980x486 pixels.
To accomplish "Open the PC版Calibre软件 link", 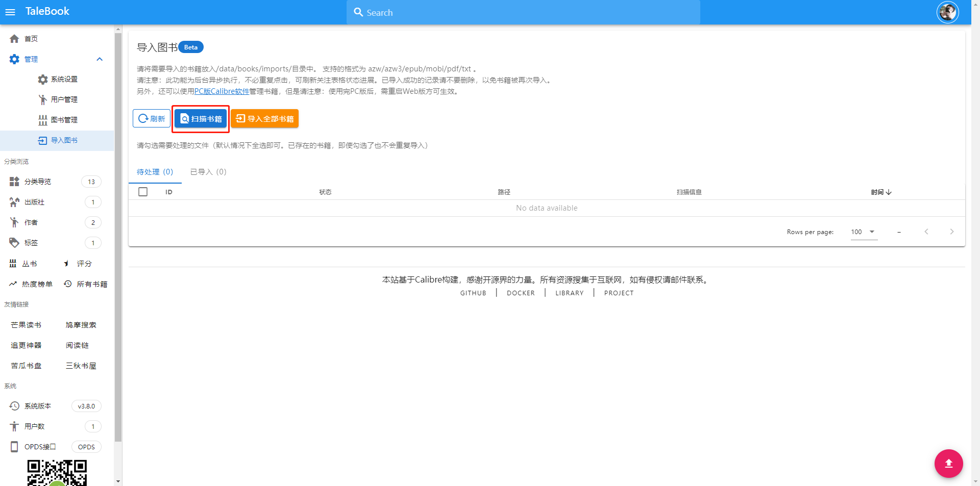I will click(222, 91).
